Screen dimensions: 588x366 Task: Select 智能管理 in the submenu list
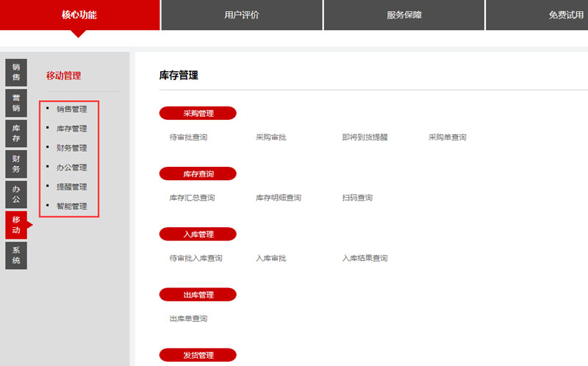coord(71,207)
